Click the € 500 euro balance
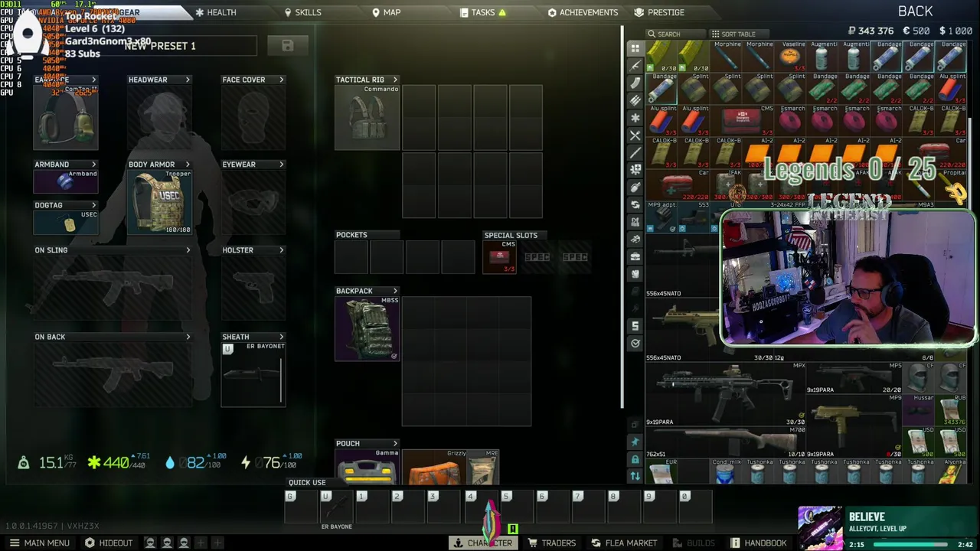 (916, 31)
